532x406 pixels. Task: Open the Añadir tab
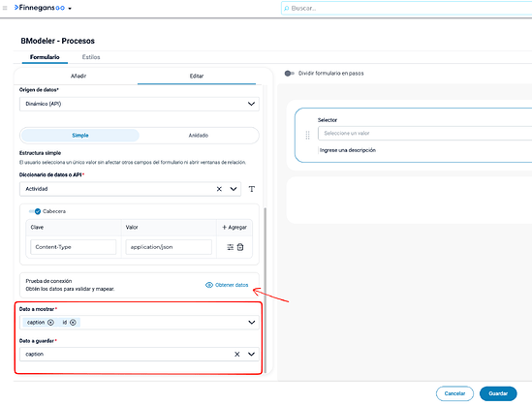pos(78,76)
